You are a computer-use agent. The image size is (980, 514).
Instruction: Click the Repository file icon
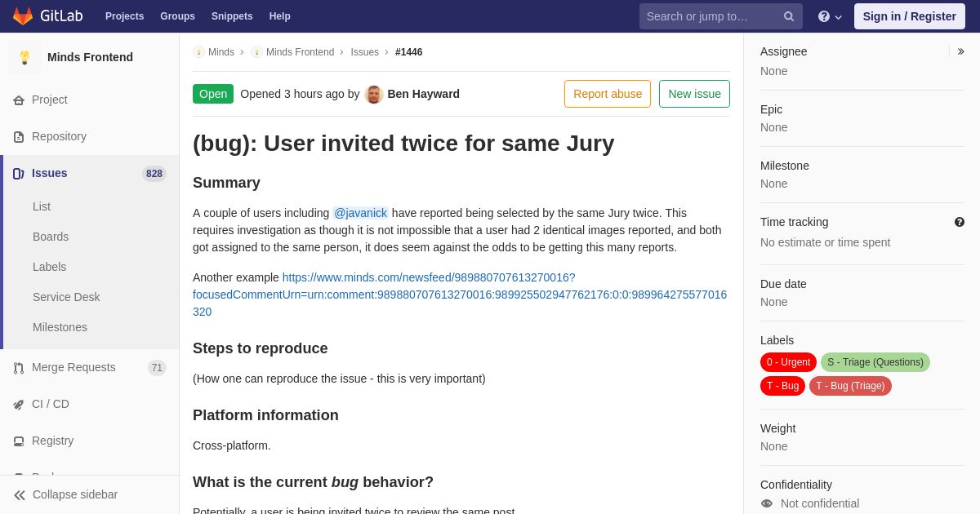[19, 137]
